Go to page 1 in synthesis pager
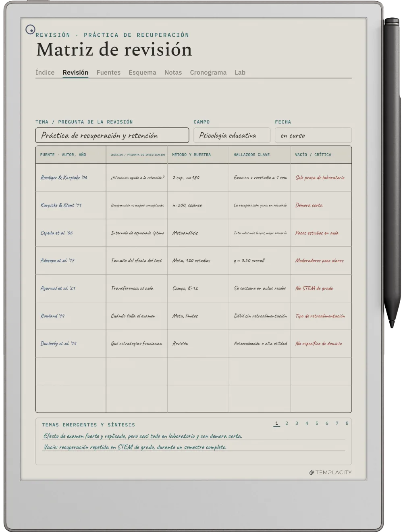 coord(276,424)
